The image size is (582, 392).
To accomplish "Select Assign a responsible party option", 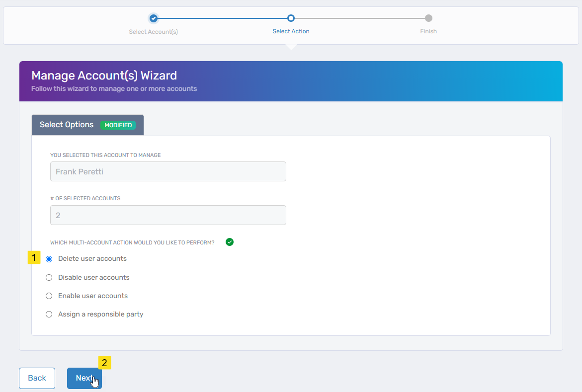I will 49,314.
